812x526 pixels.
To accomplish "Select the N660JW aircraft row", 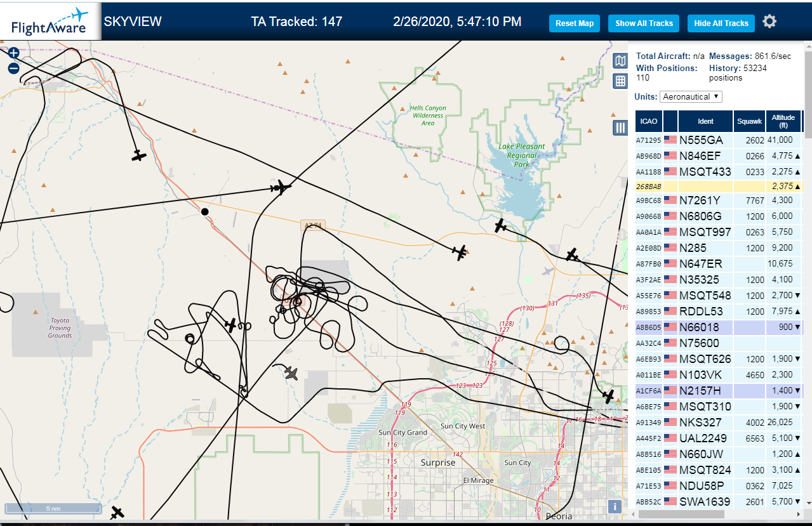I will tap(719, 454).
